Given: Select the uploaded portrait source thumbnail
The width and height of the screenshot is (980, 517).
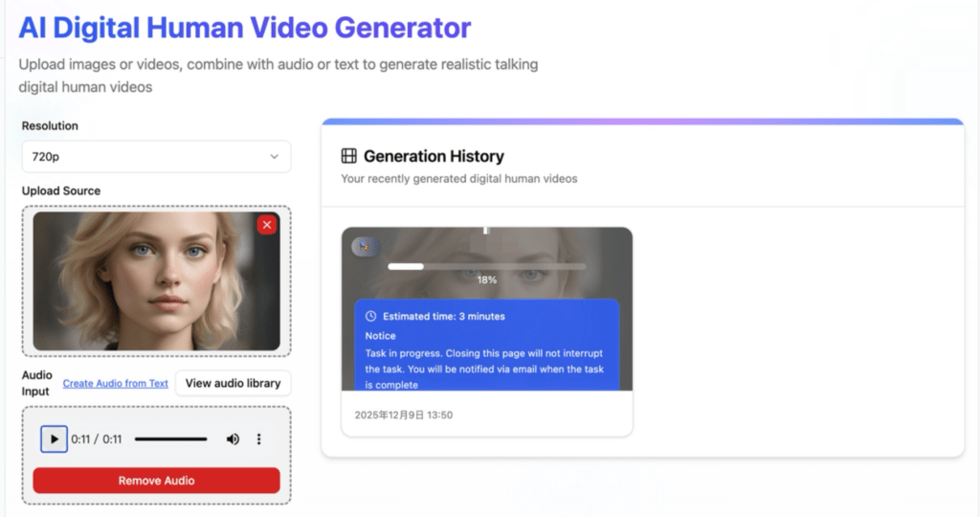Looking at the screenshot, I should click(x=156, y=281).
